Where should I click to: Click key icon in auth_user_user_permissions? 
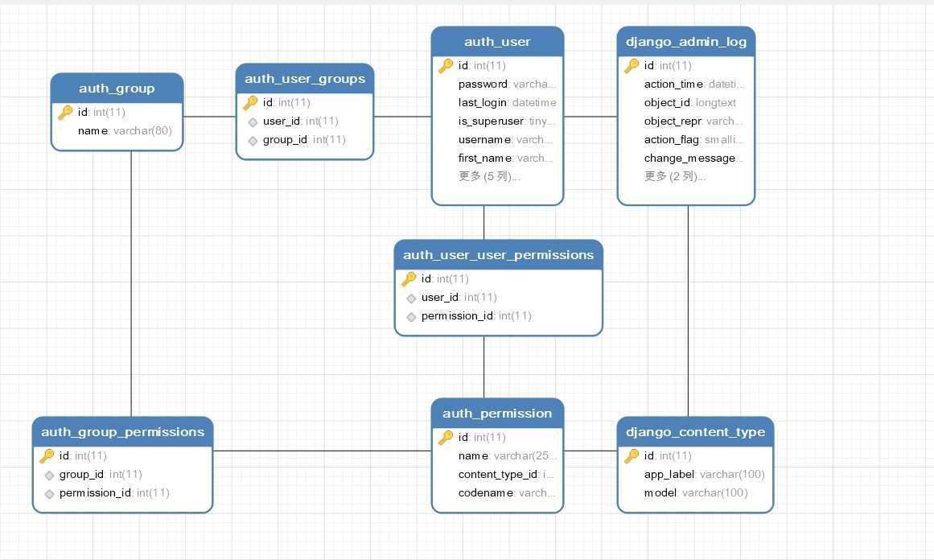pyautogui.click(x=409, y=279)
